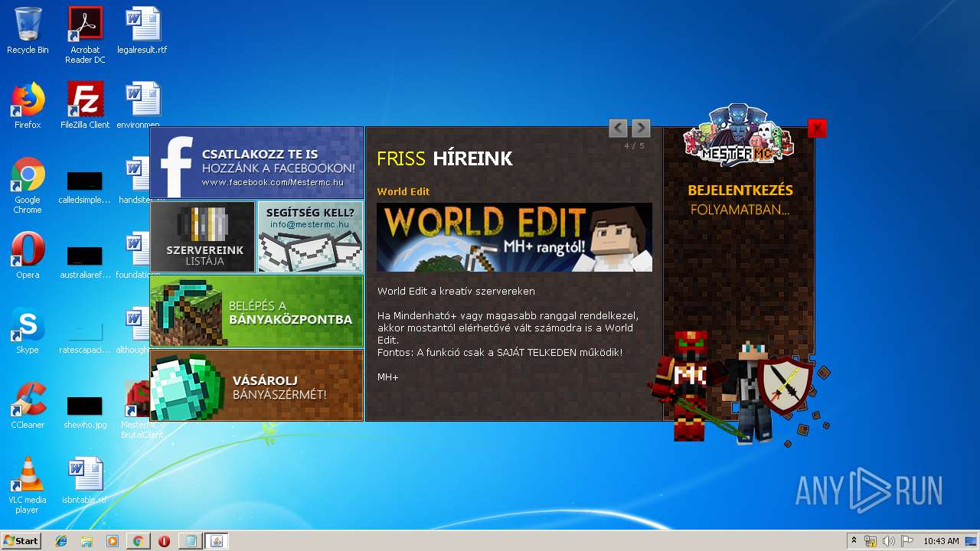The width and height of the screenshot is (980, 551).
Task: Open Skype desktop shortcut
Action: pyautogui.click(x=28, y=331)
